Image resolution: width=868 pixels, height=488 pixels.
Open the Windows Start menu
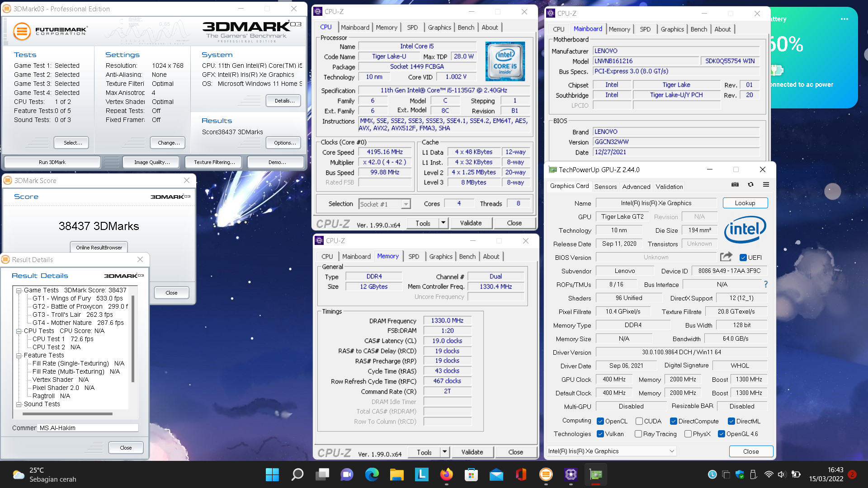(272, 474)
